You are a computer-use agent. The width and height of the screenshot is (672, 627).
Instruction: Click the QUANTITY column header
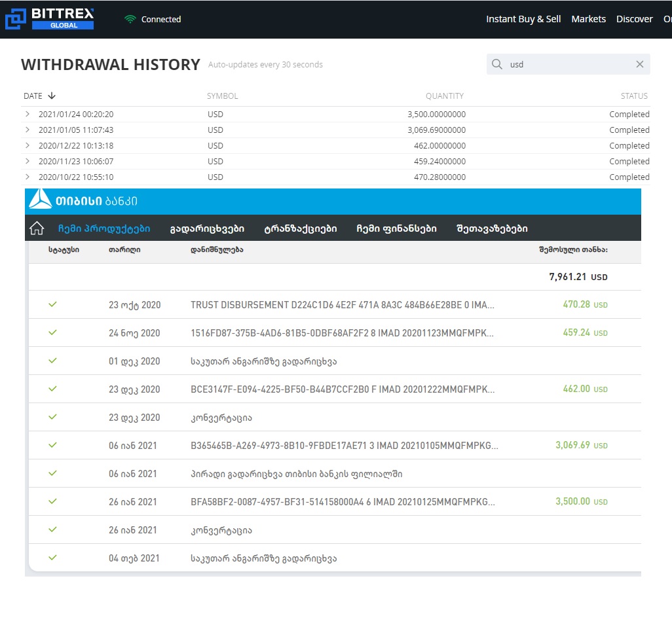445,96
